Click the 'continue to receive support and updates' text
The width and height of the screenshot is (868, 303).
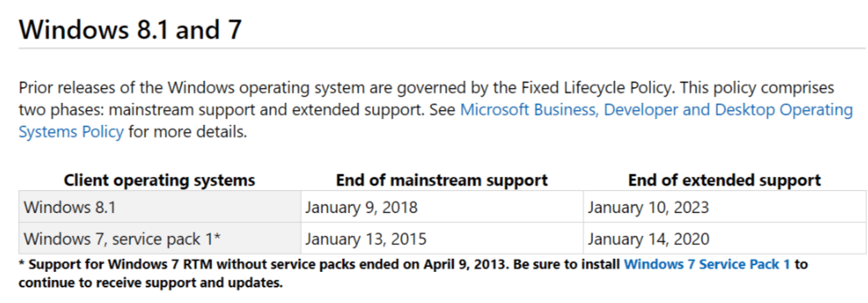pos(150,283)
